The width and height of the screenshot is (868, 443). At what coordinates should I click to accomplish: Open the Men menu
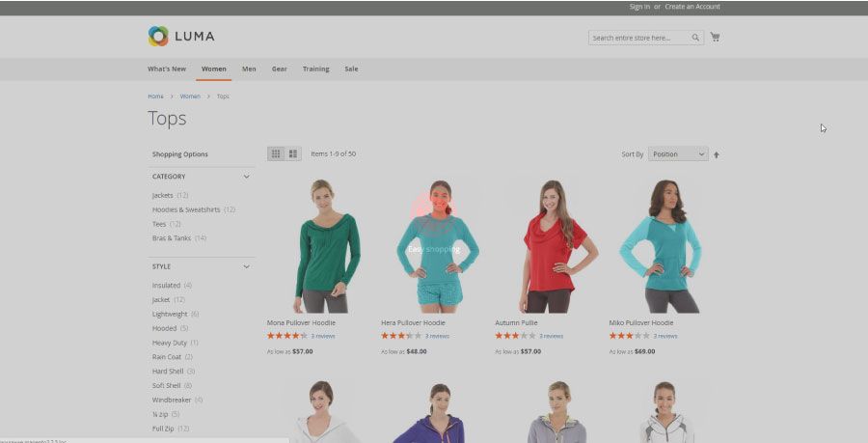tap(249, 69)
